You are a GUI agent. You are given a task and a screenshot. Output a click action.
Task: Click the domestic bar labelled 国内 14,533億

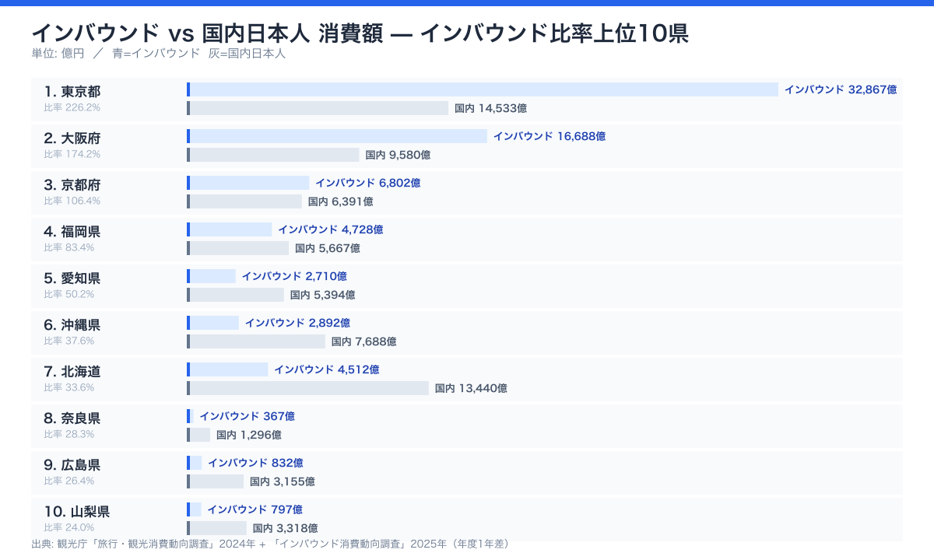(x=318, y=108)
